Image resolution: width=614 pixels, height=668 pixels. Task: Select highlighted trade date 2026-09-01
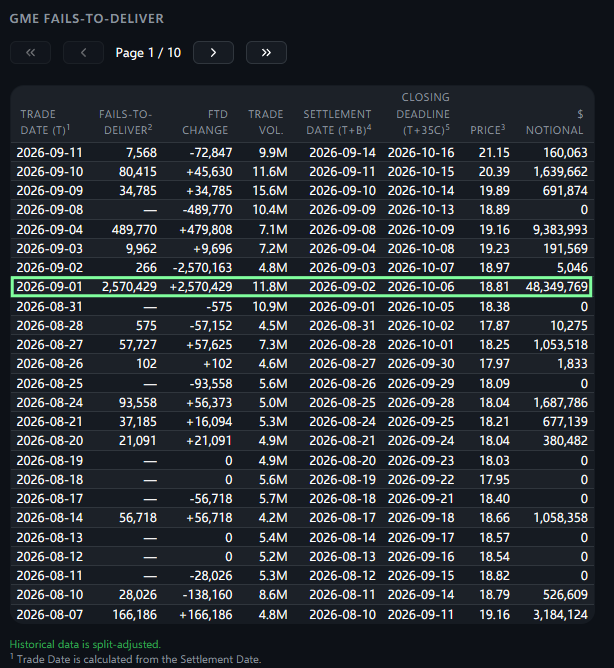pos(49,287)
